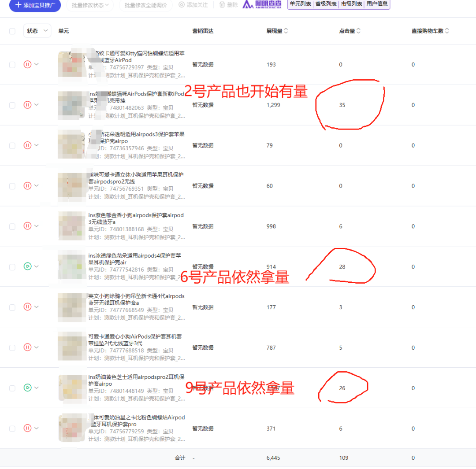Click impressions value 371

click(271, 428)
